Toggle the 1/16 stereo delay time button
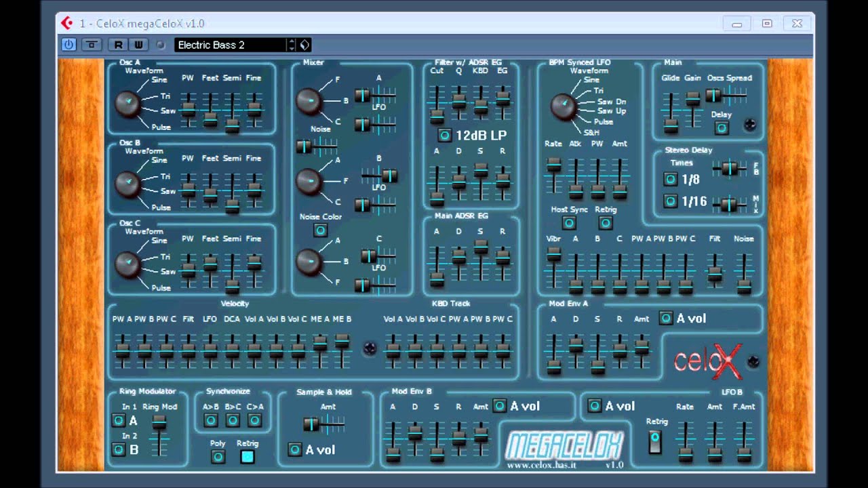The height and width of the screenshot is (488, 868). coord(670,201)
